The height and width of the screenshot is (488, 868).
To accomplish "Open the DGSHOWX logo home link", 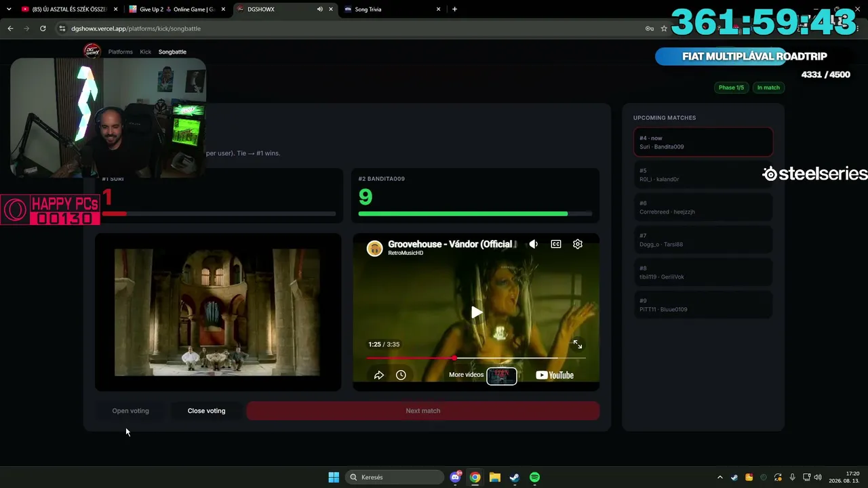I will coord(92,52).
